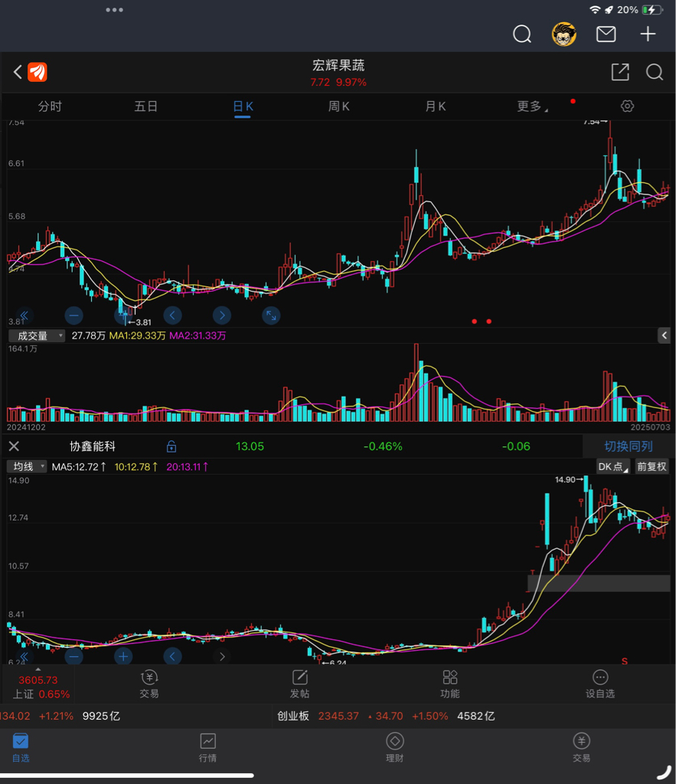Tap the 13.05 comparison price

(x=250, y=446)
